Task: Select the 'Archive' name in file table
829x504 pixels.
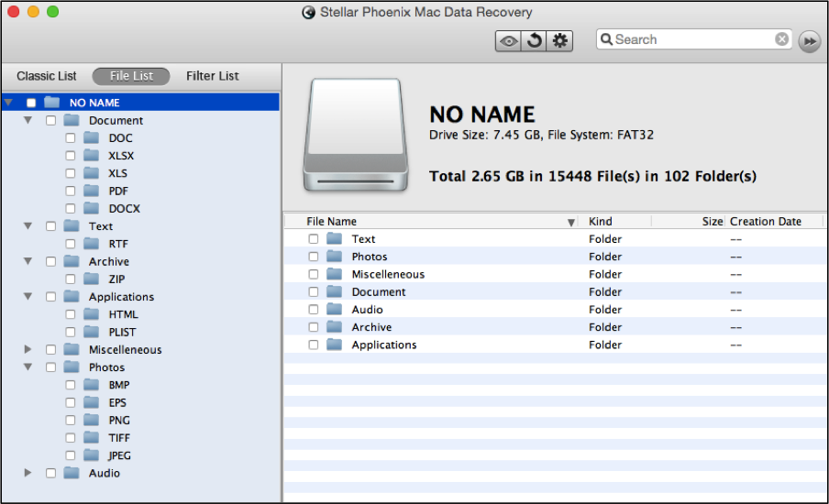Action: [371, 327]
